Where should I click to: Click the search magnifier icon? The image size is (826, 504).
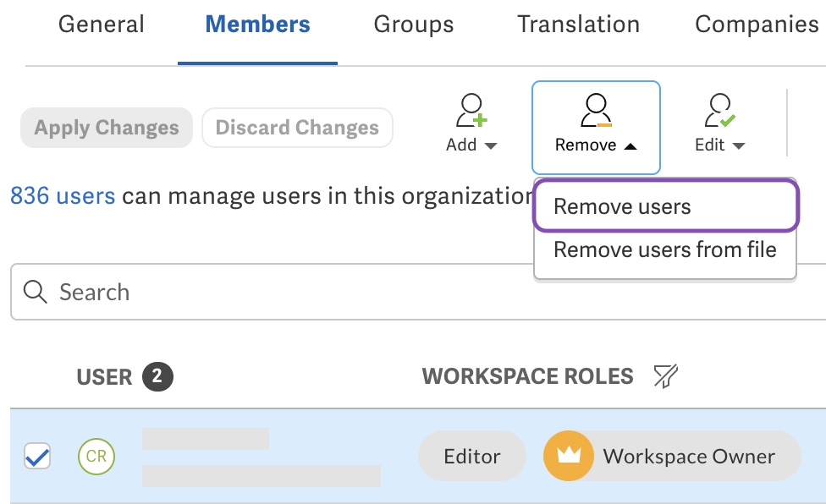pyautogui.click(x=36, y=292)
